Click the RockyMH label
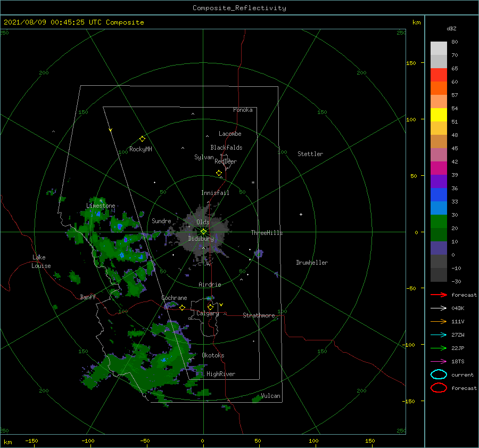This screenshot has width=479, height=448. [x=141, y=149]
